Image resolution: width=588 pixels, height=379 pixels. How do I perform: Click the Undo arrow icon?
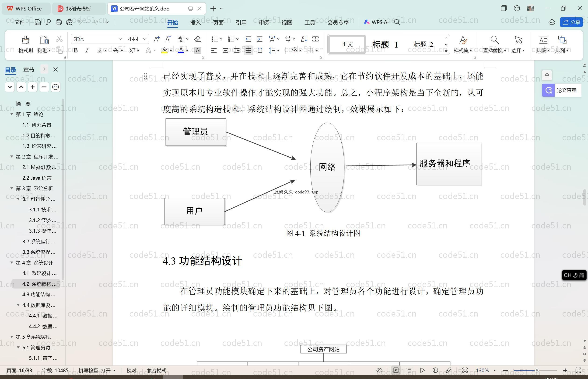tap(80, 22)
